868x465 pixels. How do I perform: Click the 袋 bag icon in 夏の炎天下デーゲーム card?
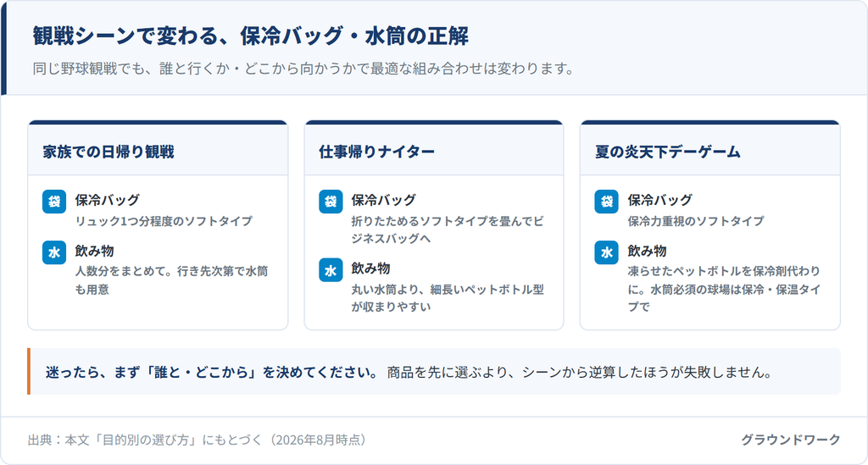pyautogui.click(x=607, y=202)
